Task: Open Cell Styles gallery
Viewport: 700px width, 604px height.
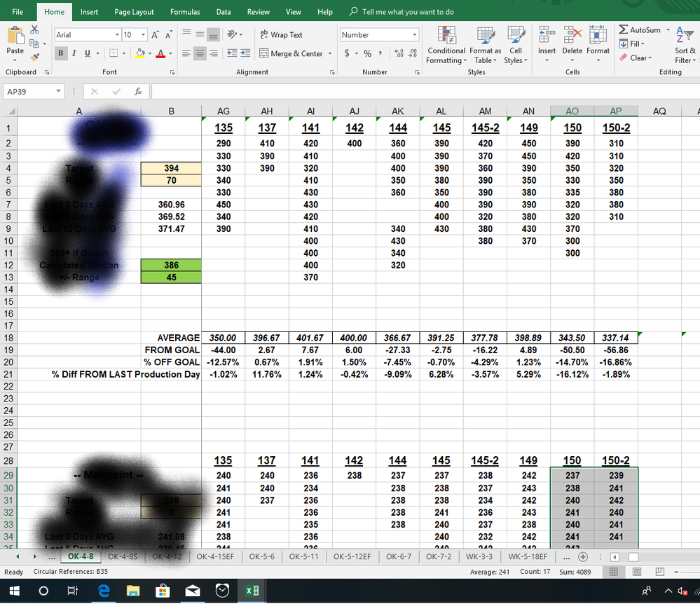Action: coord(516,45)
